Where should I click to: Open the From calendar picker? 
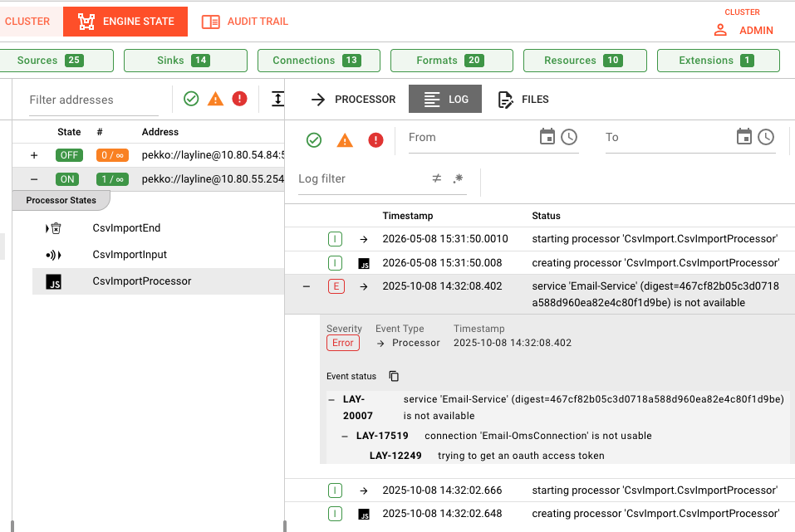pyautogui.click(x=547, y=137)
